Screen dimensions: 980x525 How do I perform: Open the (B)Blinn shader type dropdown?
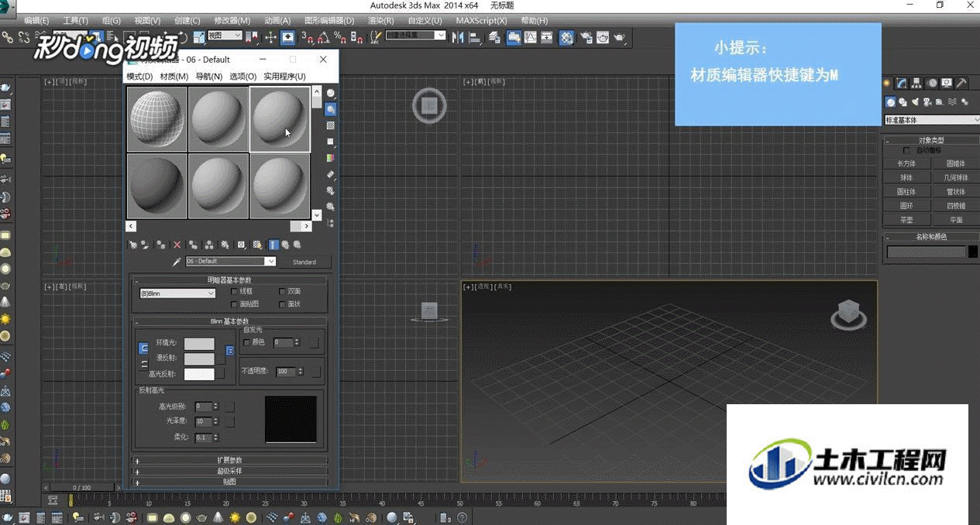pyautogui.click(x=177, y=293)
